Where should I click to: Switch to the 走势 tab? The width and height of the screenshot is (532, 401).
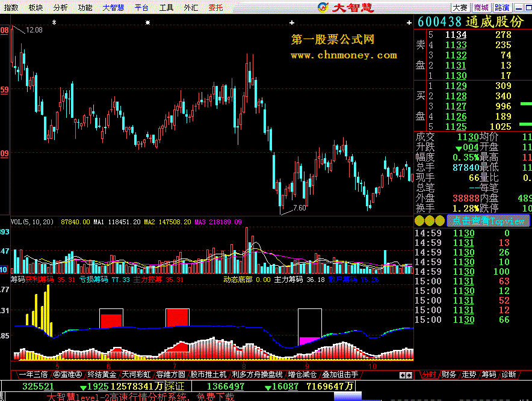(x=469, y=375)
